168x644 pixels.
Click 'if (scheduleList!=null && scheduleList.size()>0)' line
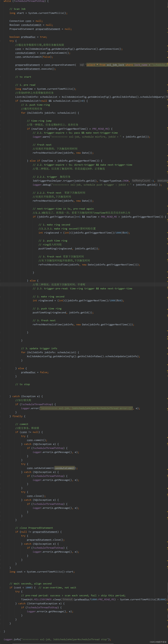51,101
